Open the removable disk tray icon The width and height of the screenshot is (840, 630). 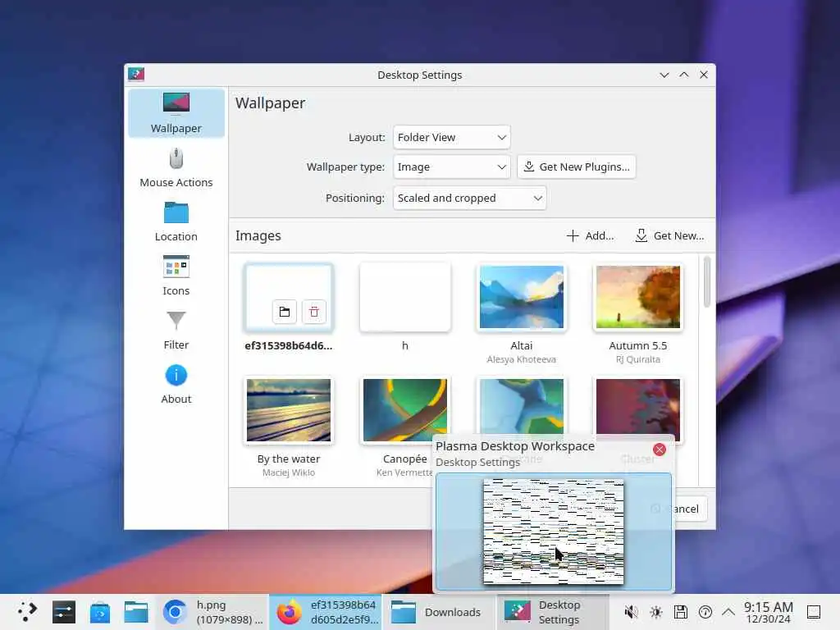tap(680, 612)
